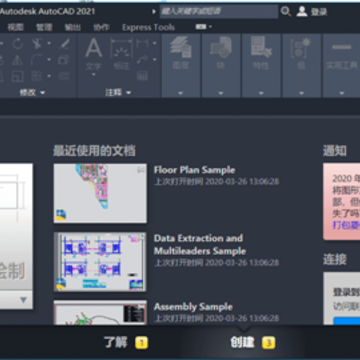
Task: Click the user sign-in icon
Action: point(302,12)
